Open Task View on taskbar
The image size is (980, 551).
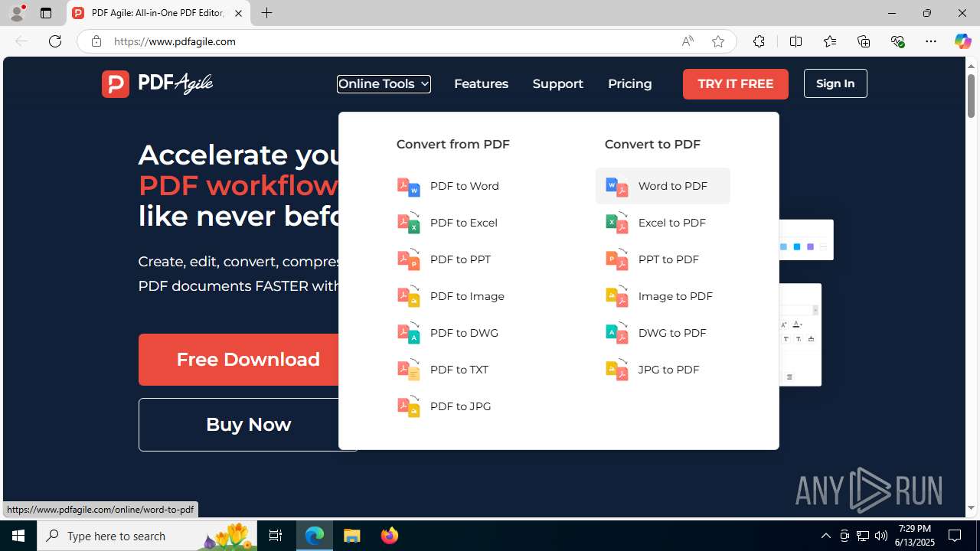[x=276, y=536]
